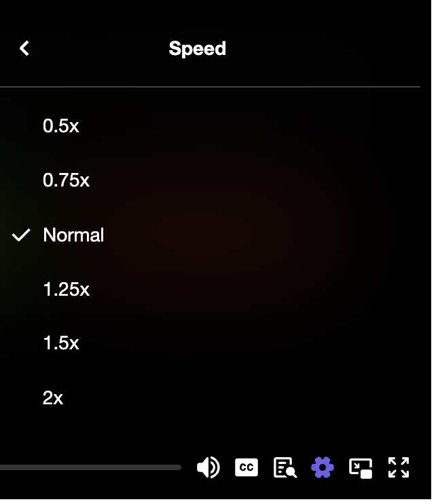The height and width of the screenshot is (504, 438).
Task: Select 0.5x playback speed
Action: pos(61,126)
